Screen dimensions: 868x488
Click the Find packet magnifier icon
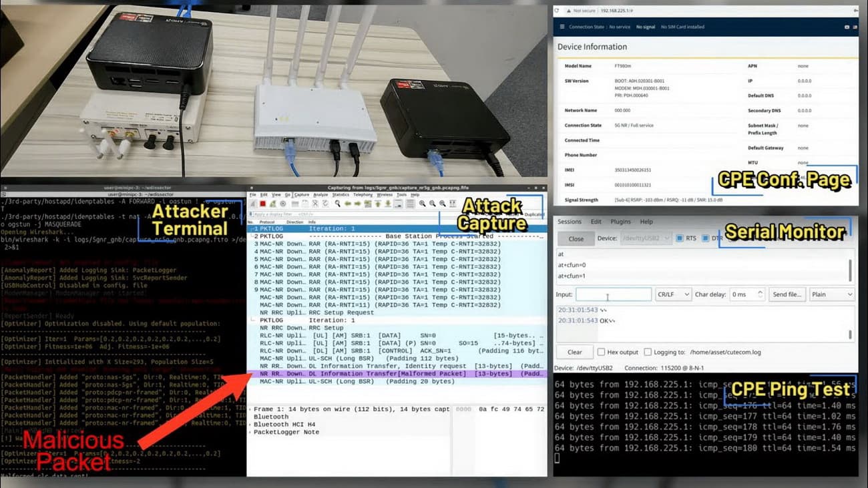pos(338,204)
